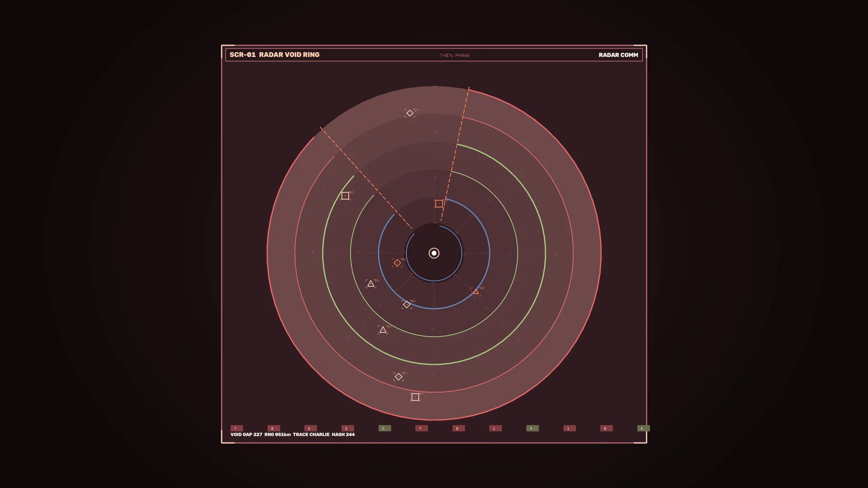Image resolution: width=868 pixels, height=488 pixels.
Task: Select square contact T02 on green ring
Action: tap(345, 196)
